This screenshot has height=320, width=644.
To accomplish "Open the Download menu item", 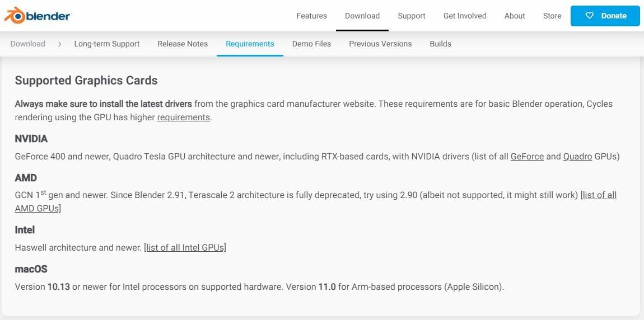I will [362, 16].
